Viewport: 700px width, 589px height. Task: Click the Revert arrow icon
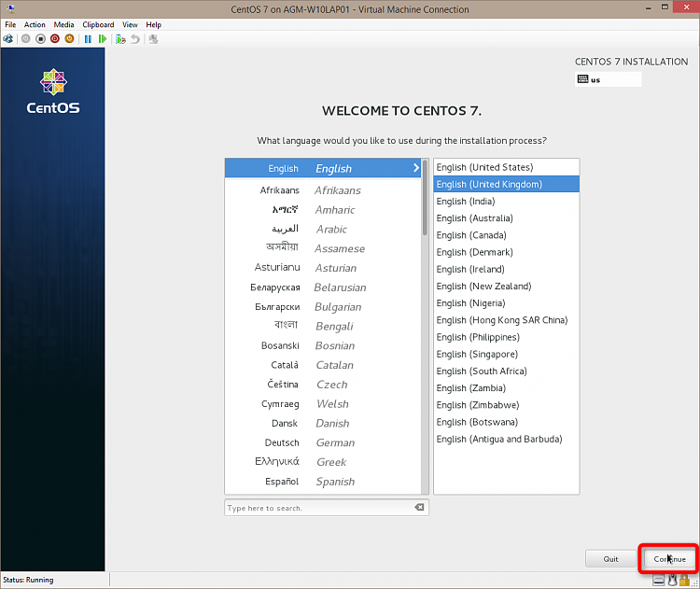[x=135, y=39]
